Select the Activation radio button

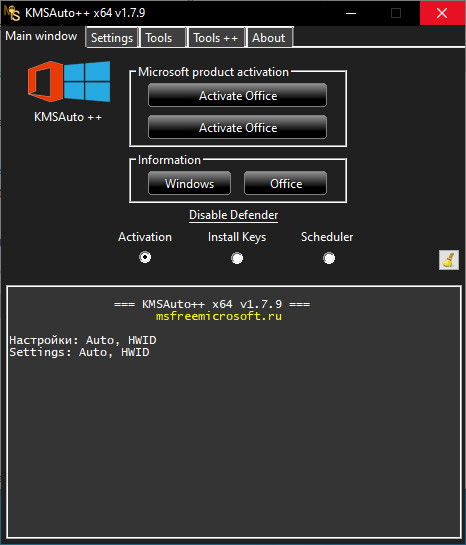tap(145, 258)
